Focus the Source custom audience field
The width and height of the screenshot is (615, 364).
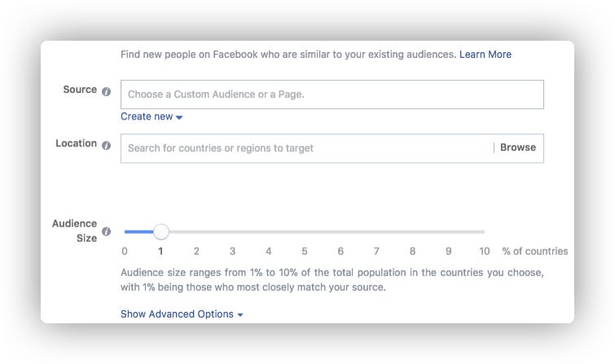click(332, 94)
